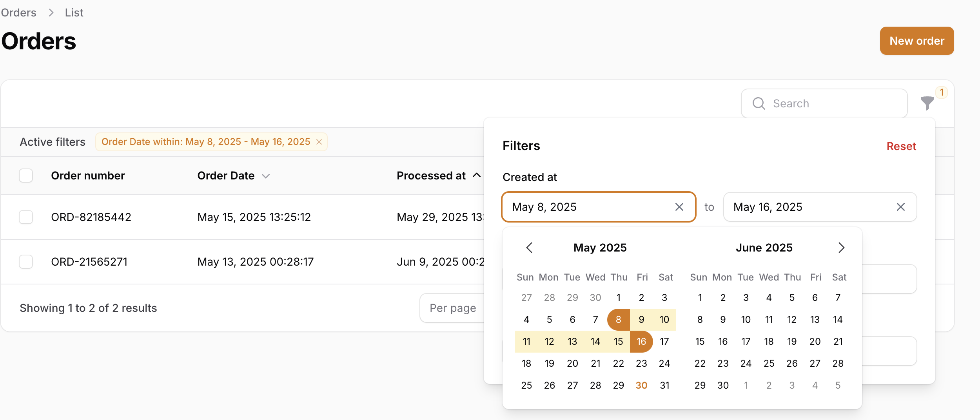This screenshot has height=420, width=980.
Task: Expand the Order Date column sort chevron
Action: coord(266,176)
